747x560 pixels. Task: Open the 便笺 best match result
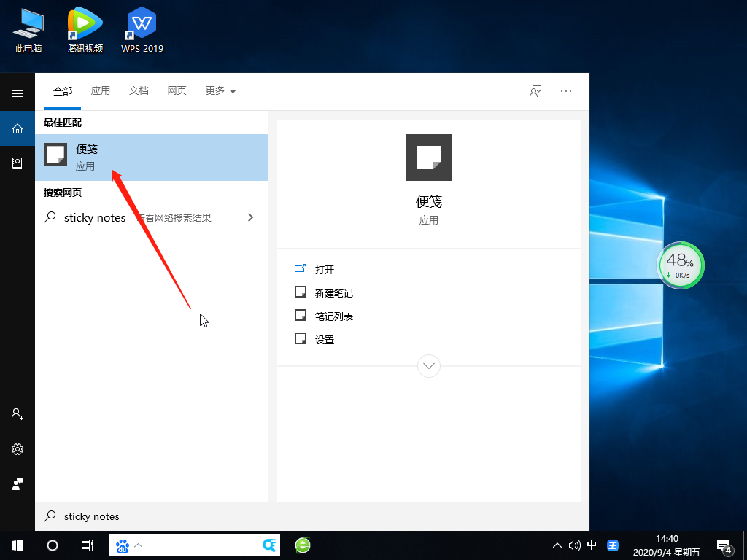pos(151,157)
